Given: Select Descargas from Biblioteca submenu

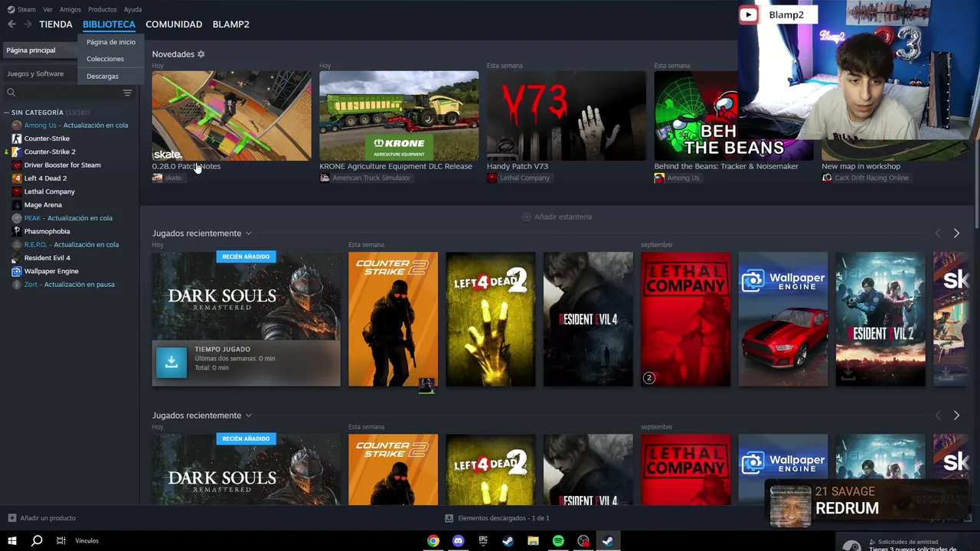Looking at the screenshot, I should (103, 77).
